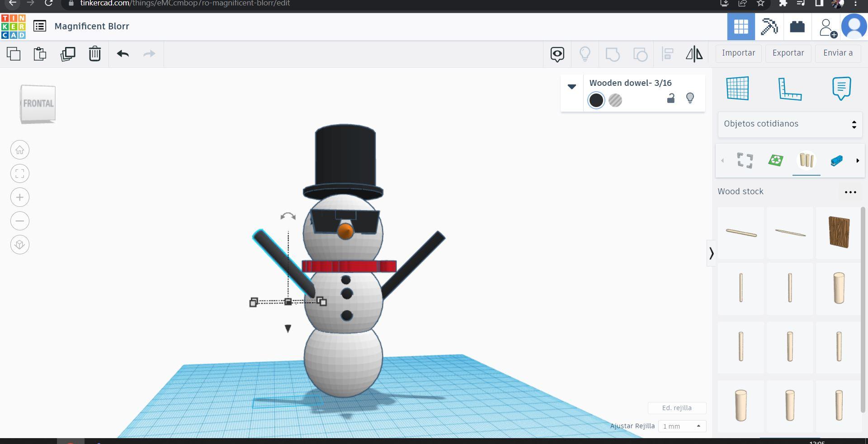The image size is (868, 444).
Task: Open the Align tool
Action: click(667, 54)
